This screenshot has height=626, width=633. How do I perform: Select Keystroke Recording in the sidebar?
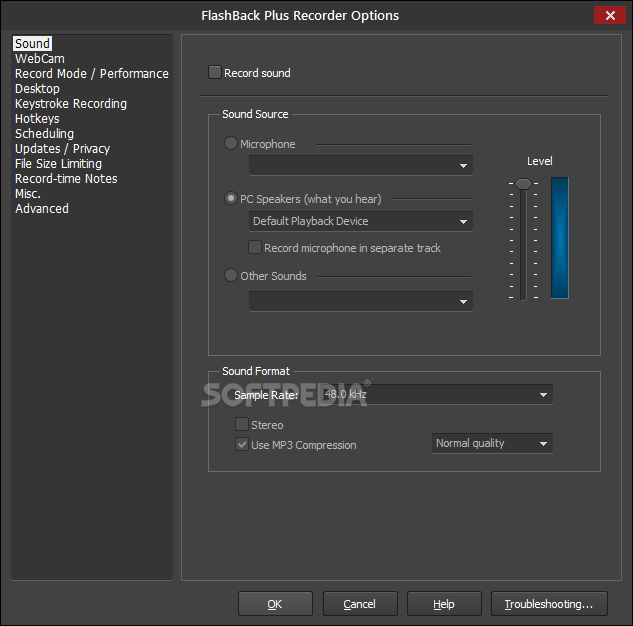point(71,104)
